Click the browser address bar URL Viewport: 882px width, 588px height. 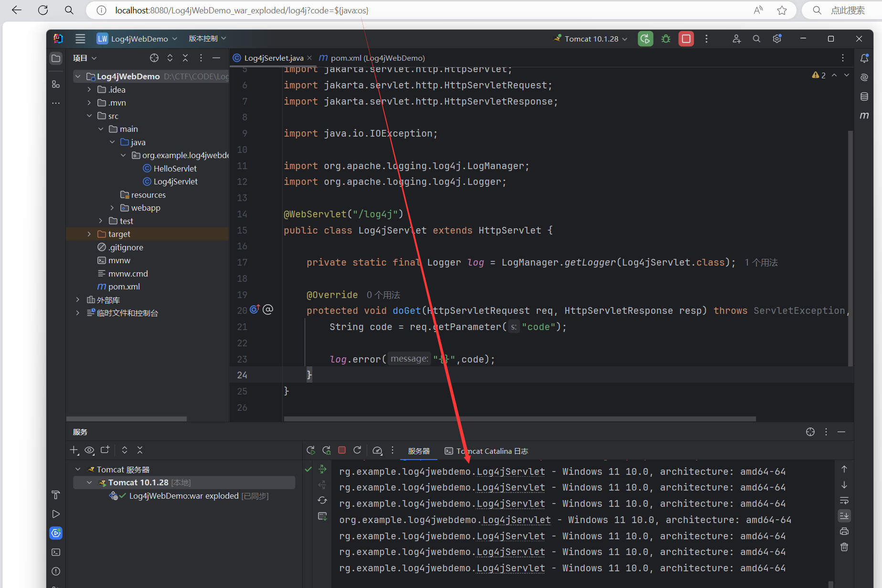coord(242,10)
